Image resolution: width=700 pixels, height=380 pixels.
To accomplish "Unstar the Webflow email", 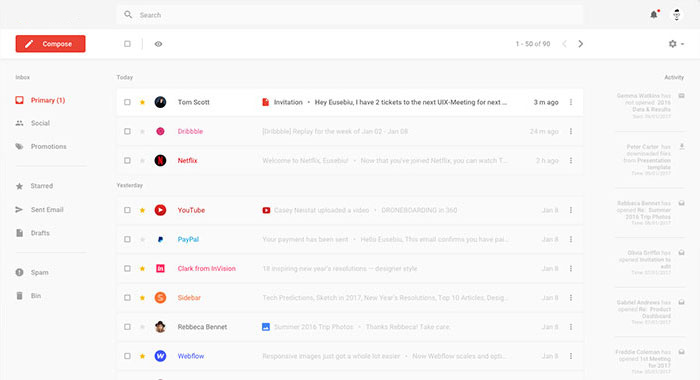I will [x=142, y=356].
